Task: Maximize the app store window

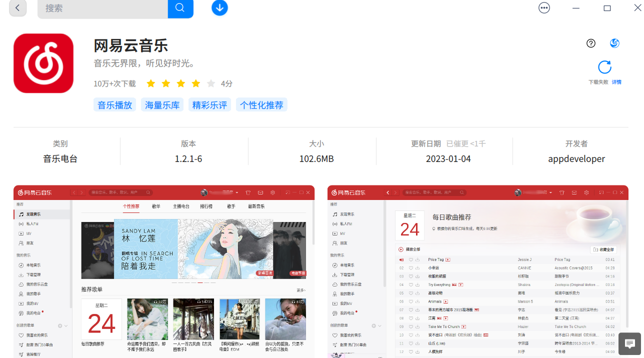Action: point(607,8)
